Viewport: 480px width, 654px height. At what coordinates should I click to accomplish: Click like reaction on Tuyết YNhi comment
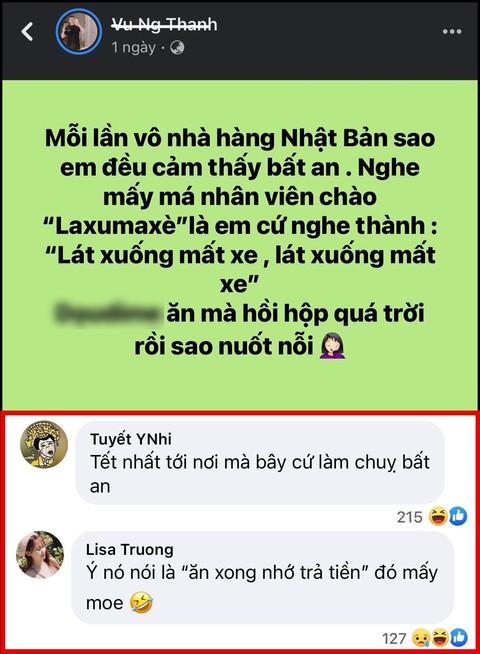point(457,516)
